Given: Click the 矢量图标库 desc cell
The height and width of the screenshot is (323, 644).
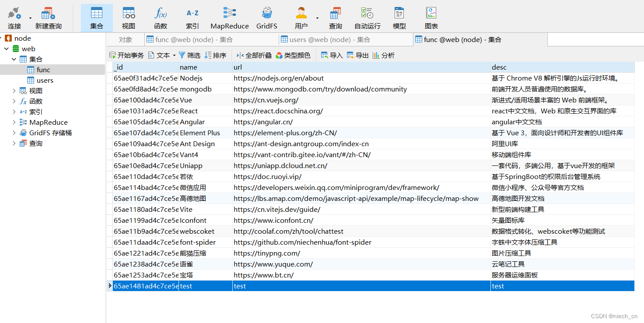Looking at the screenshot, I should click(x=563, y=221).
